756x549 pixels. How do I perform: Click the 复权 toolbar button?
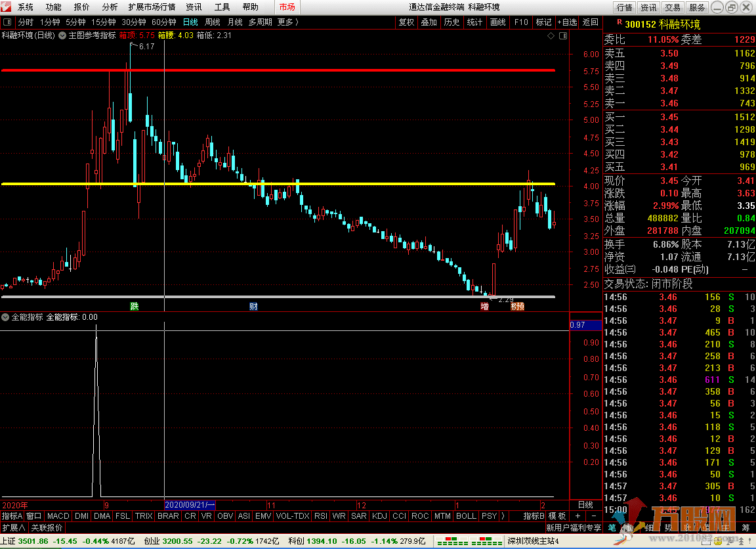pyautogui.click(x=406, y=22)
